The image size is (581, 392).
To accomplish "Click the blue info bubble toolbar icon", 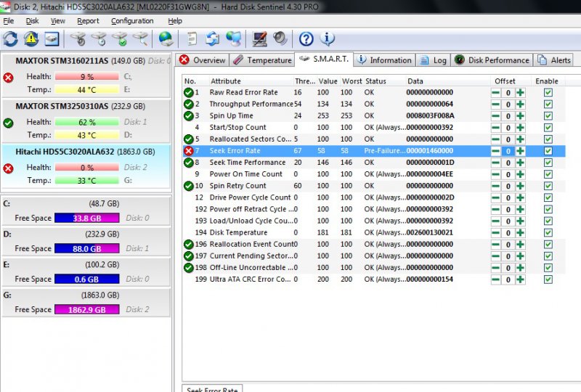I will coord(328,38).
